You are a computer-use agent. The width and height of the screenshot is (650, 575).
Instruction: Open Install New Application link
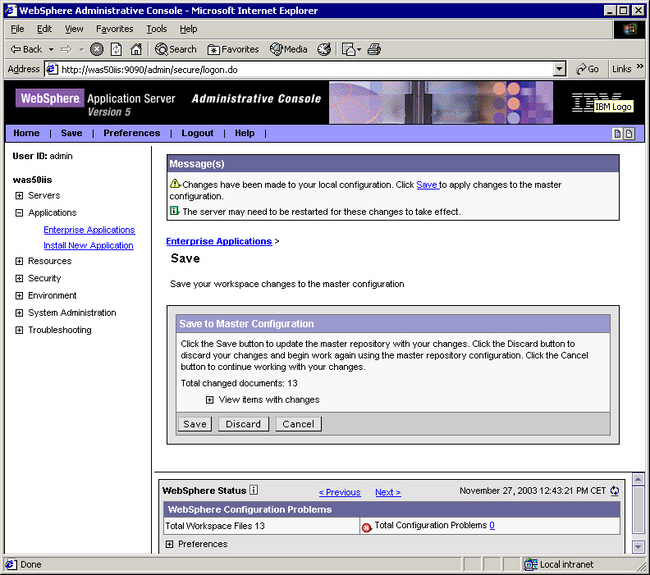click(88, 245)
